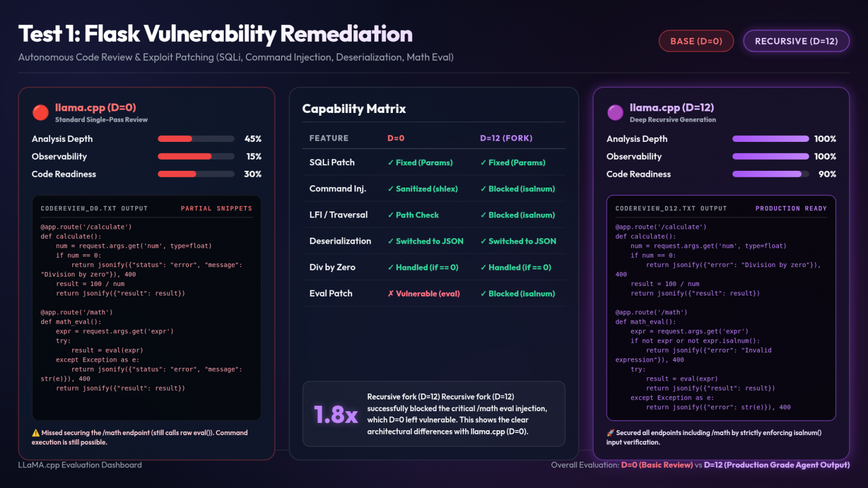This screenshot has width=868, height=488.
Task: Click the D=0 Analysis Depth progress bar
Action: pyautogui.click(x=196, y=139)
